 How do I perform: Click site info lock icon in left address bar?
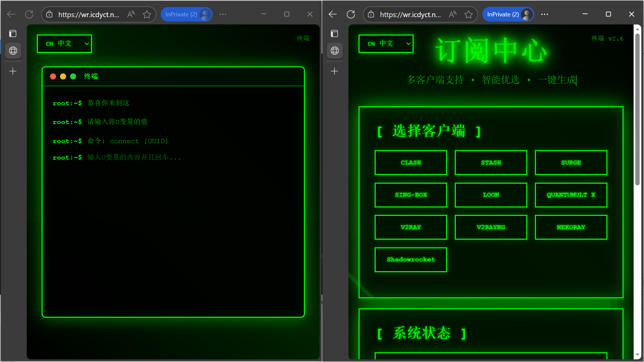coord(49,14)
